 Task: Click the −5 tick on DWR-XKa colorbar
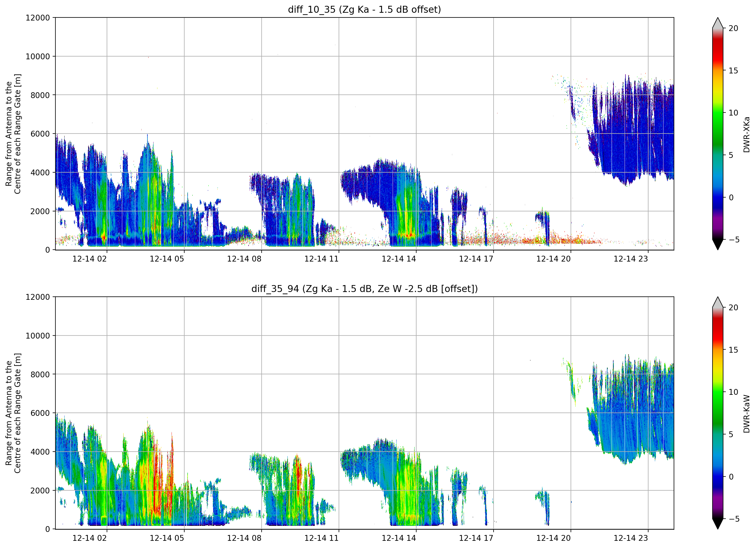click(734, 240)
